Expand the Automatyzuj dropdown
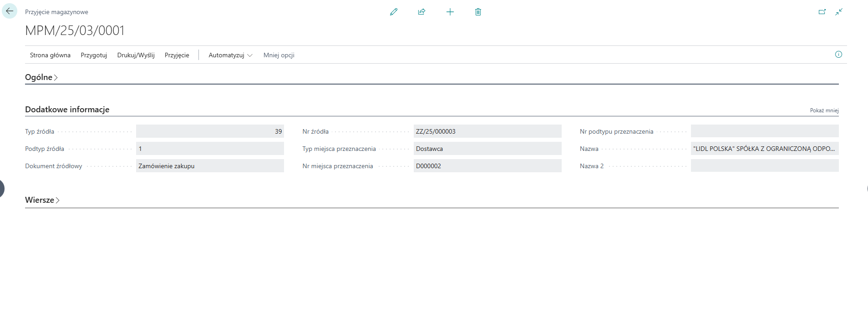 (230, 55)
